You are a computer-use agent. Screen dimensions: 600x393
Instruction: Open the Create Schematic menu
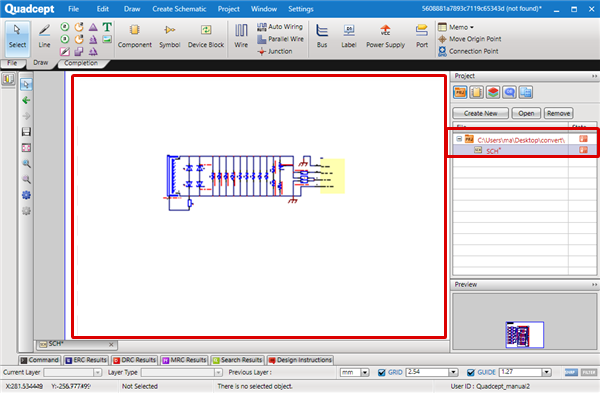[179, 9]
